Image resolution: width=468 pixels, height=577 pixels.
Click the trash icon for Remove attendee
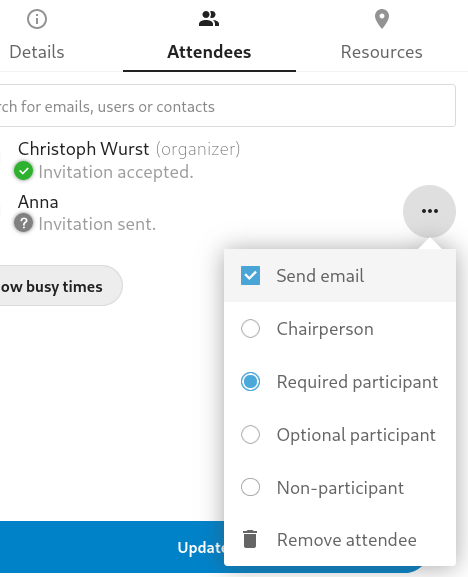point(250,539)
